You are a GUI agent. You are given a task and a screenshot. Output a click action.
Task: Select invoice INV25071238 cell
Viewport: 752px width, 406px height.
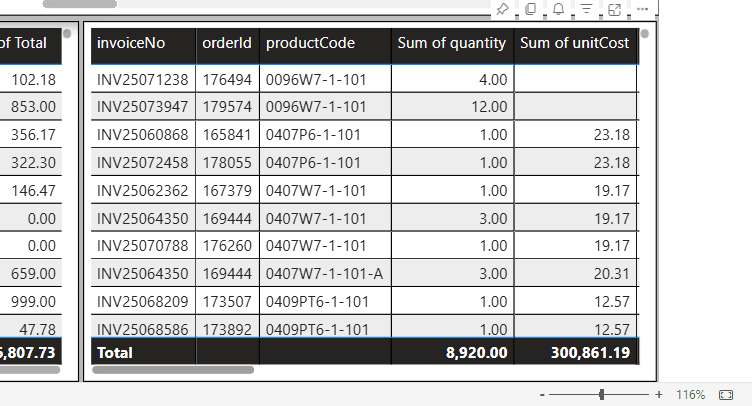143,80
